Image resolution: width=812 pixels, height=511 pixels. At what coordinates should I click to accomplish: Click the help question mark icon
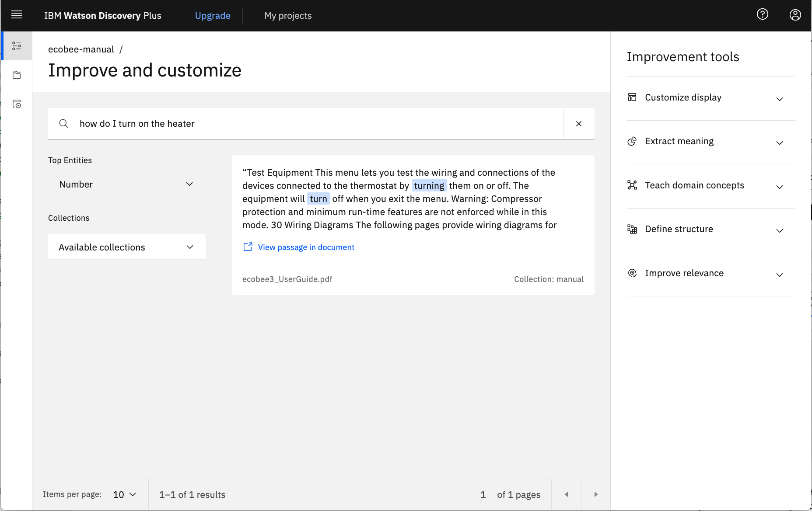point(762,15)
